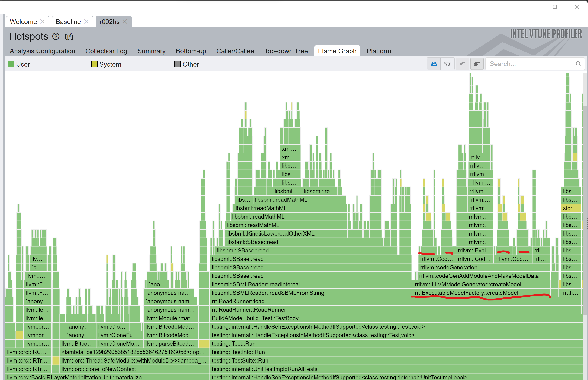Open Hotspots help via the question mark icon

coord(56,36)
